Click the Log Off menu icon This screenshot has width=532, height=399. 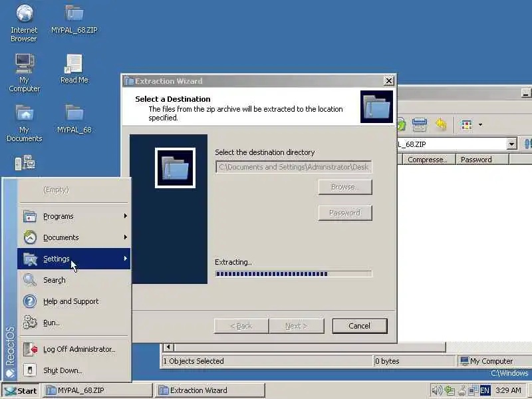tap(30, 349)
